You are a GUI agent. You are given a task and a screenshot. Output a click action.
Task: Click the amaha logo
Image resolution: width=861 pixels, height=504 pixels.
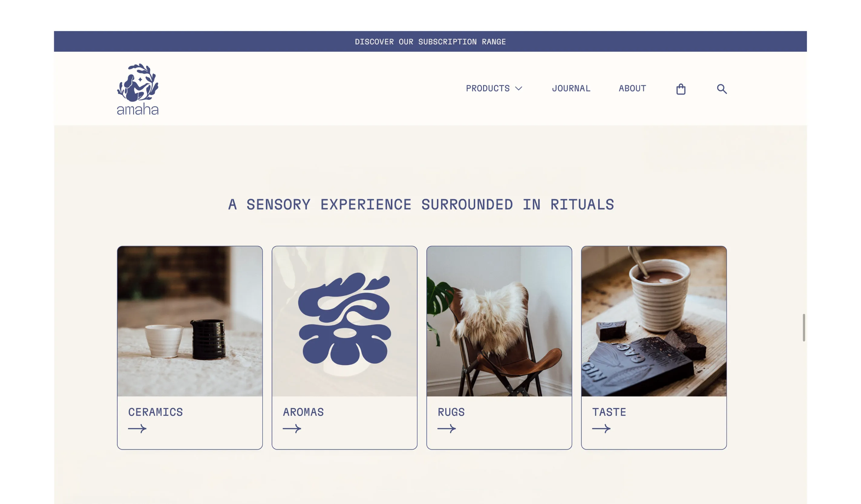click(138, 89)
